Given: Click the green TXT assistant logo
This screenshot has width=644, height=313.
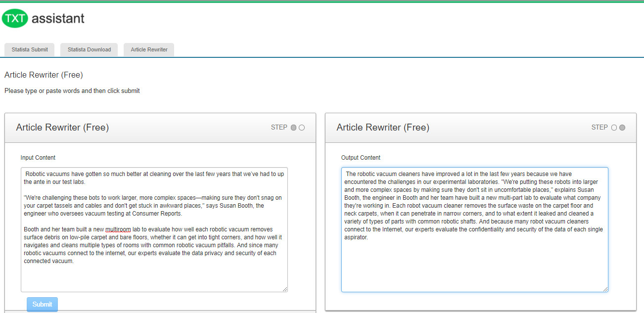Looking at the screenshot, I should tap(43, 18).
